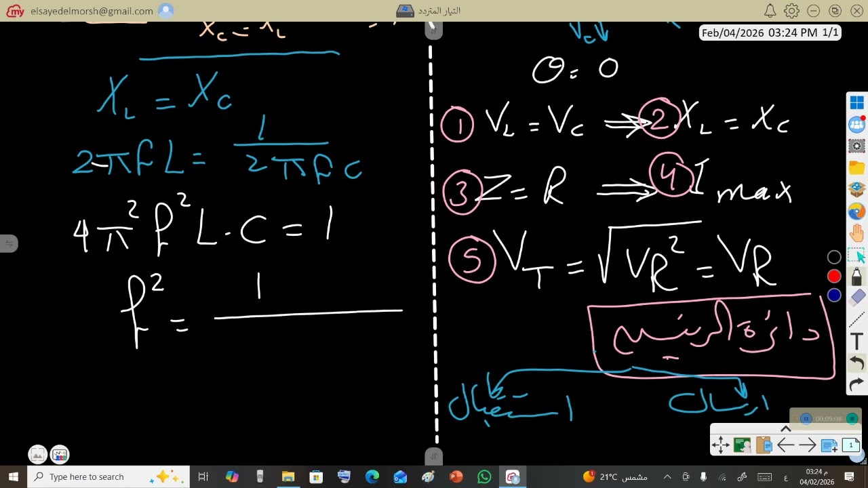Select the dotted line tool
868x488 pixels.
[x=856, y=319]
